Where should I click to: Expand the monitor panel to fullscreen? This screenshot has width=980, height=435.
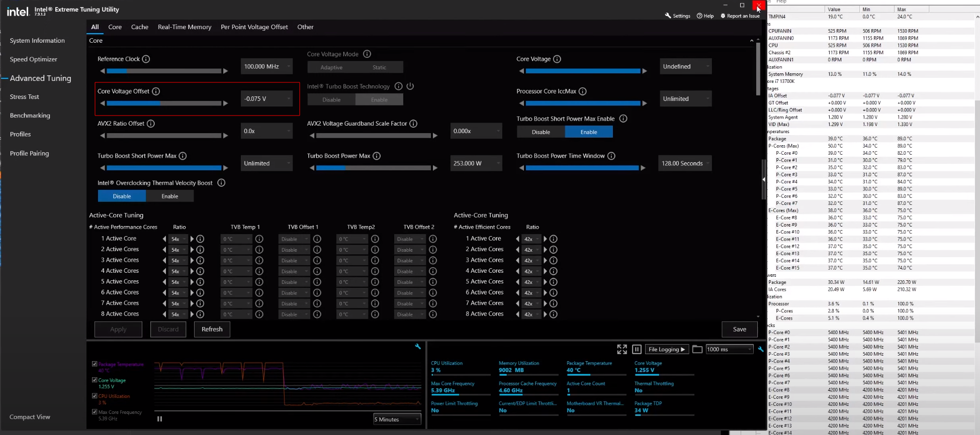point(622,349)
